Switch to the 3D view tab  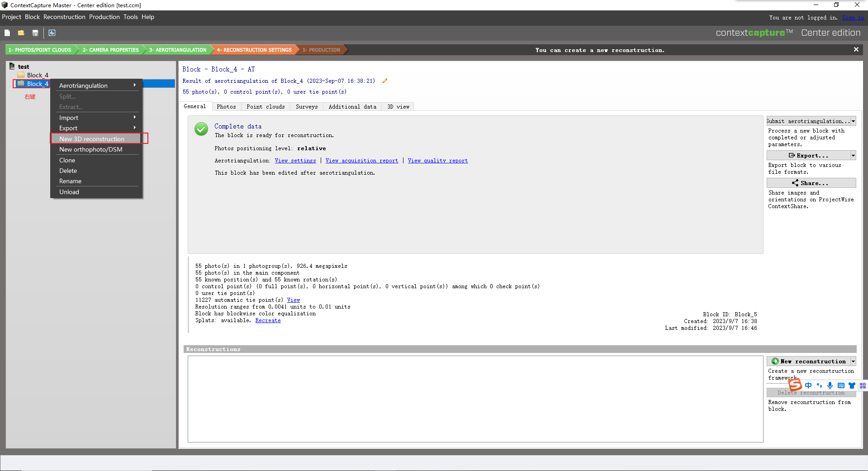(398, 106)
